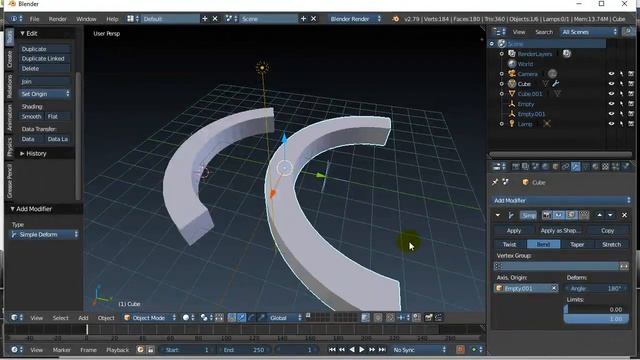Expand the History panel

(33, 153)
